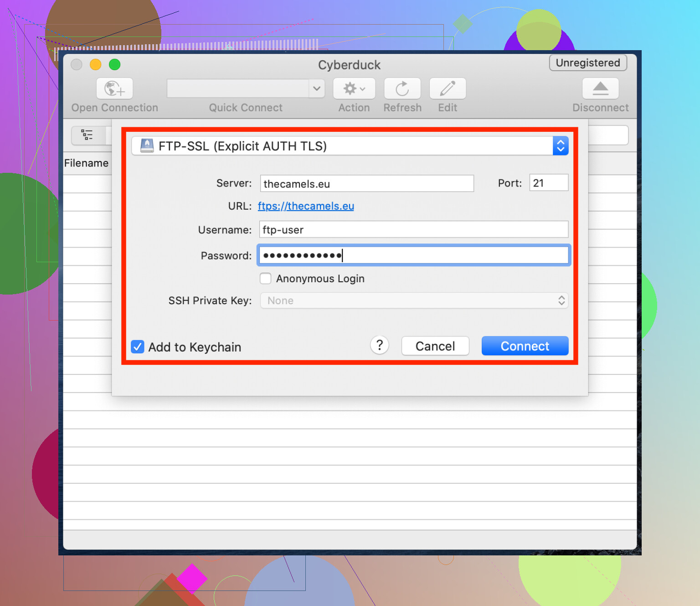This screenshot has height=606, width=700.
Task: Expand the Quick Connect dropdown arrow
Action: [x=317, y=88]
